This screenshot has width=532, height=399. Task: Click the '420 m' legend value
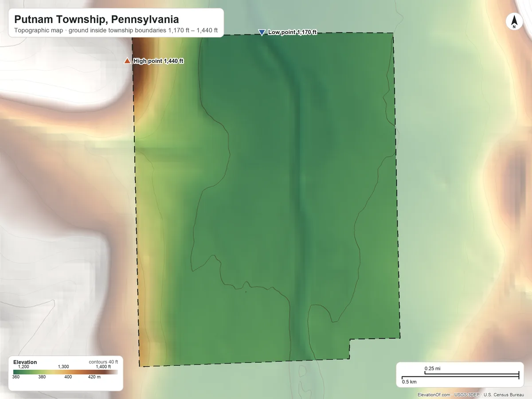pyautogui.click(x=95, y=377)
